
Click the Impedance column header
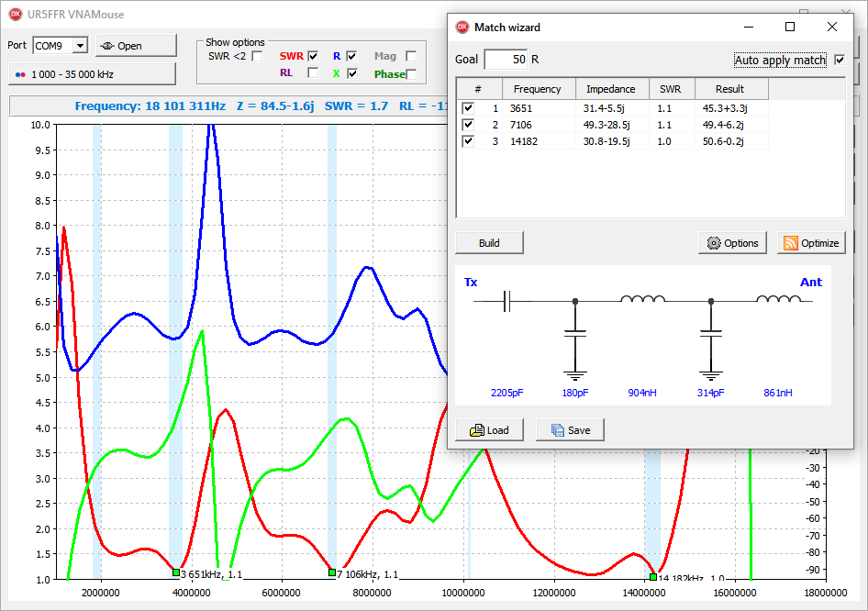610,89
